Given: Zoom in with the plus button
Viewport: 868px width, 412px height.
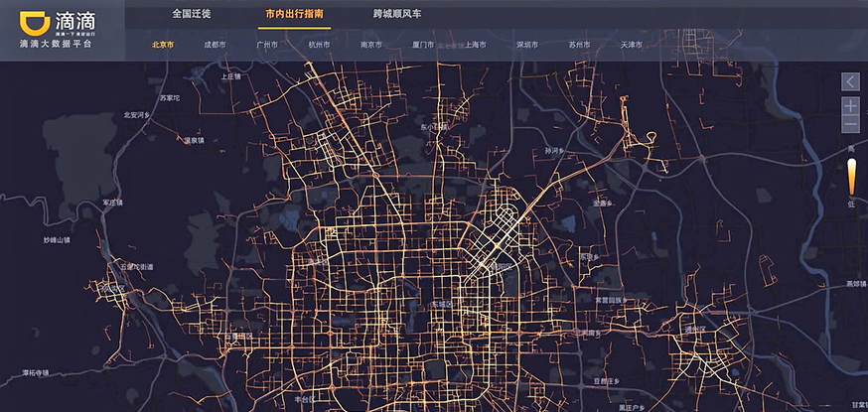Looking at the screenshot, I should (x=850, y=104).
